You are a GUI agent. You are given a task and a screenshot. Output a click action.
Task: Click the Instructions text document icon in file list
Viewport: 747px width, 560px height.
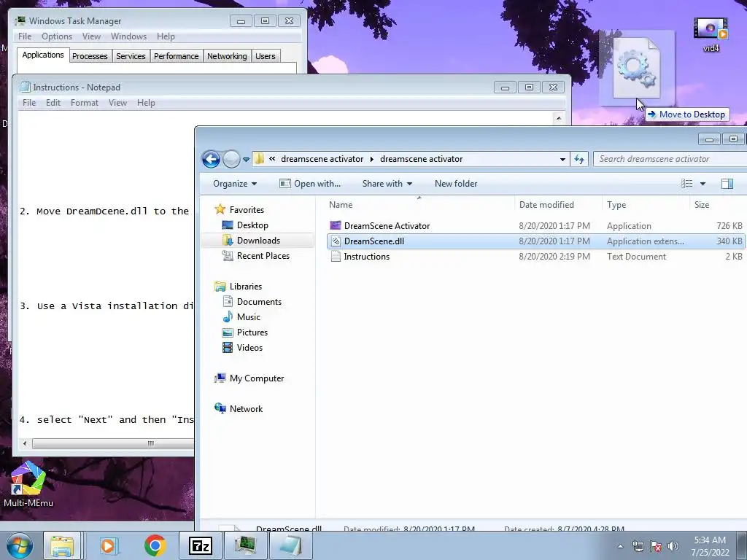tap(336, 256)
